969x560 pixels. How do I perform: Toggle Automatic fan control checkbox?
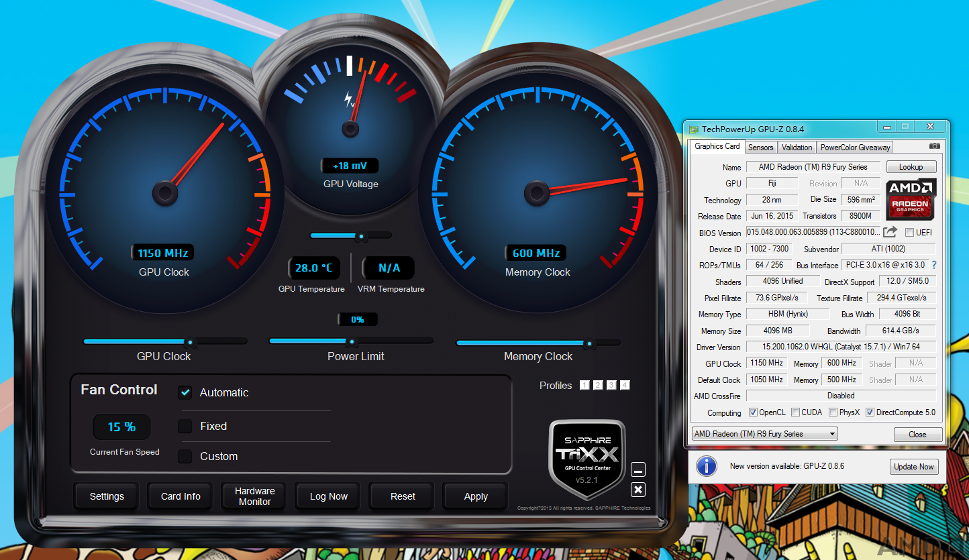point(185,392)
